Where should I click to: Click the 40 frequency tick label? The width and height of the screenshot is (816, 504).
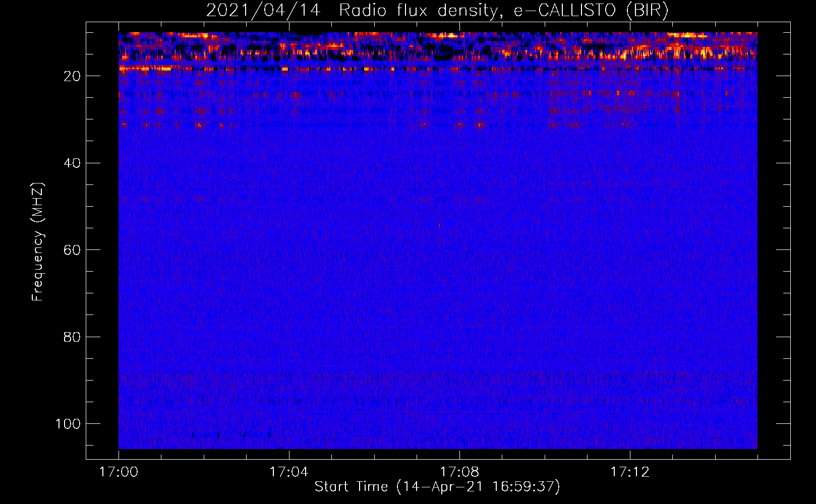72,163
